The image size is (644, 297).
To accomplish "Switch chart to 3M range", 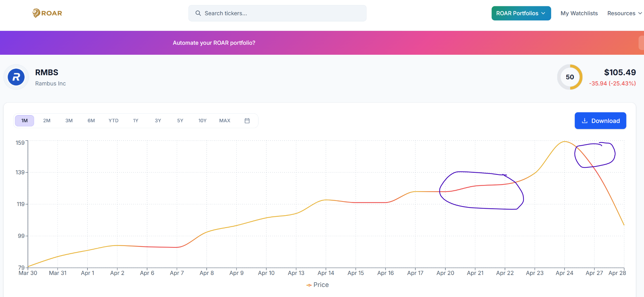I will click(69, 121).
